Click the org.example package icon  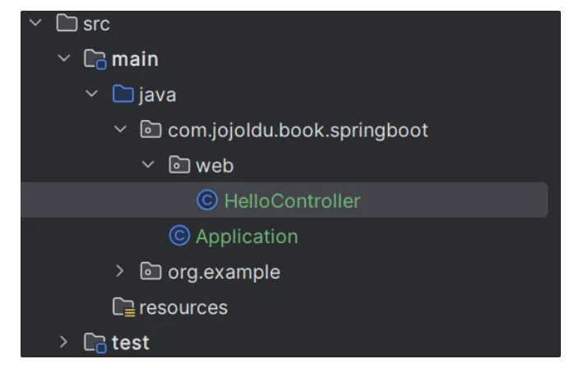(150, 271)
